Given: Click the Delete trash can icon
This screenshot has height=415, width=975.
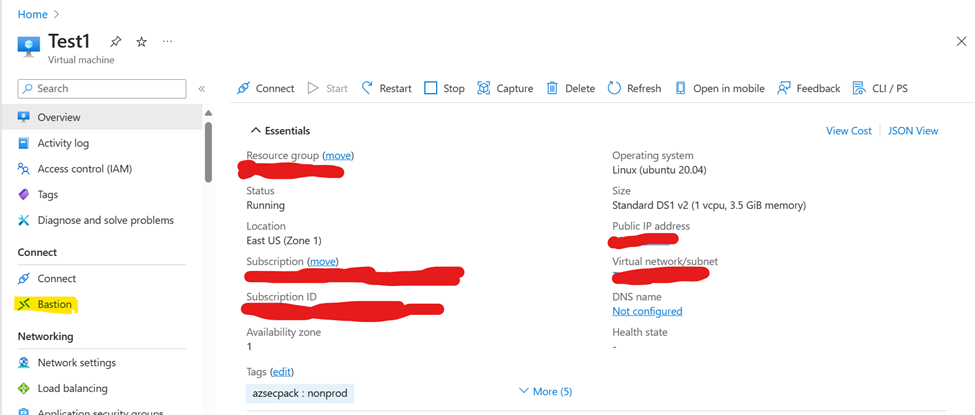Looking at the screenshot, I should pos(552,88).
